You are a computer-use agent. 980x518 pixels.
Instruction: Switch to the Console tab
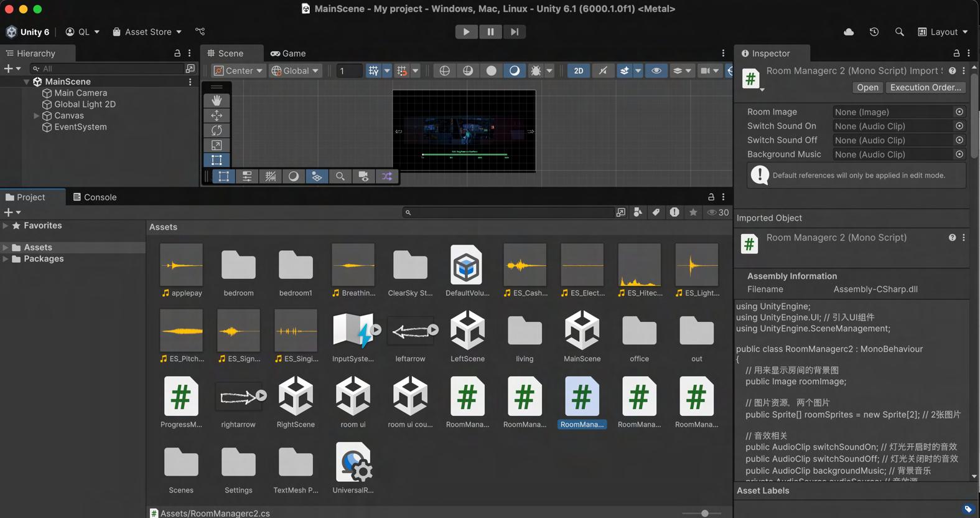(x=95, y=197)
